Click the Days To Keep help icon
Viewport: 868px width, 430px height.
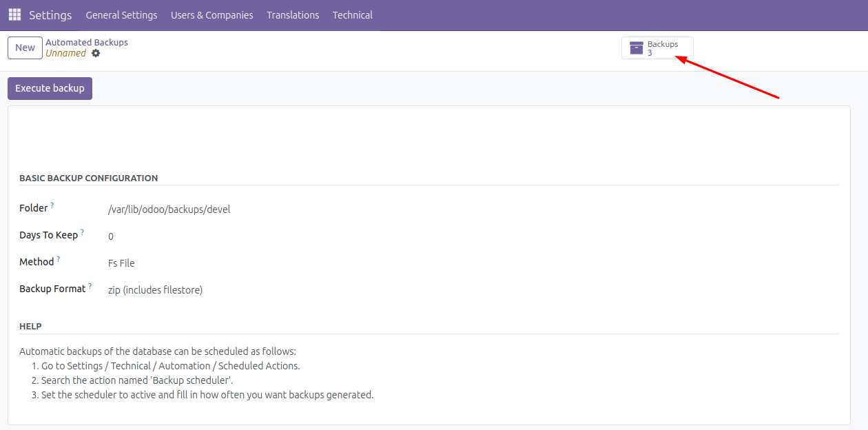click(82, 231)
